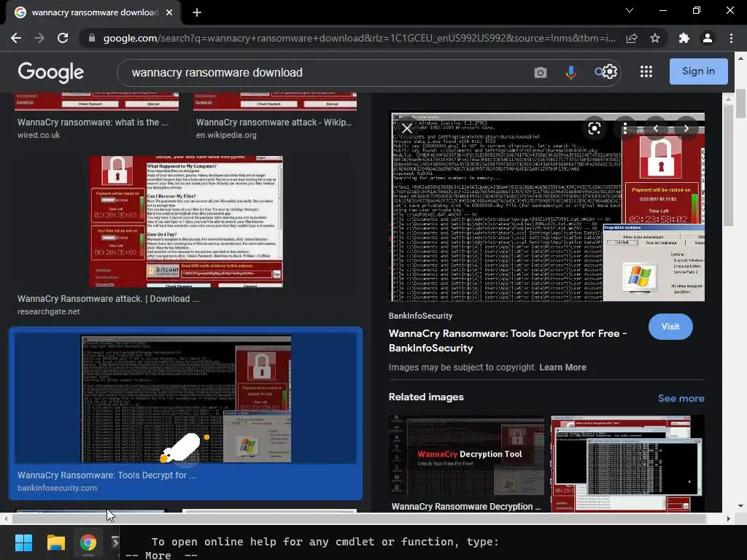Select the wannacry ransomware download tab
The height and width of the screenshot is (560, 747).
[x=93, y=12]
